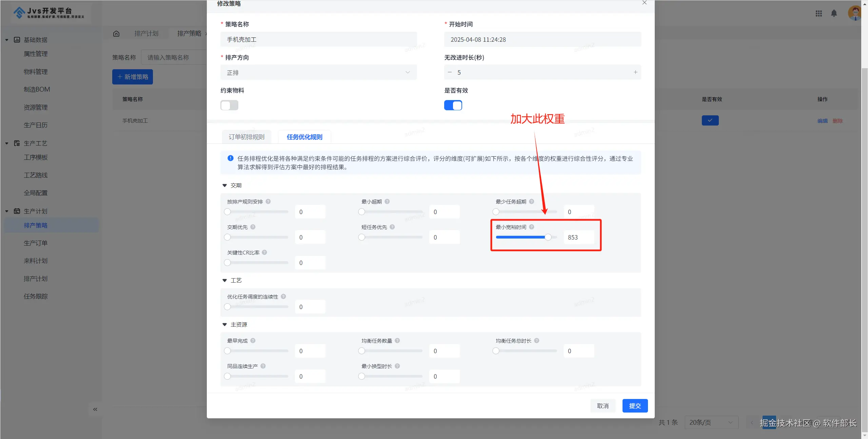Screen dimensions: 868x439
Task: Collapse the 主资源 section
Action: (224, 325)
